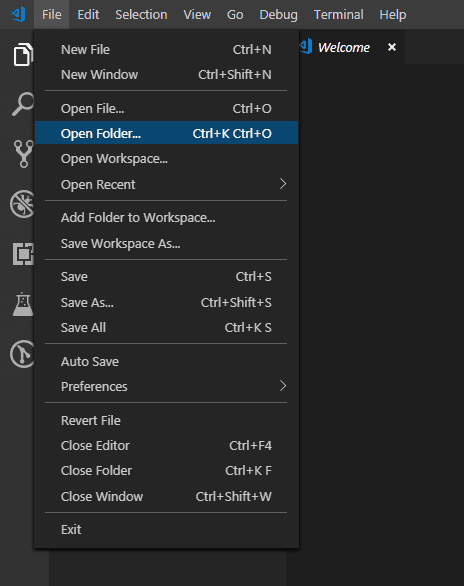Choose Add Folder to Workspace...
This screenshot has height=586, width=464.
pos(166,218)
